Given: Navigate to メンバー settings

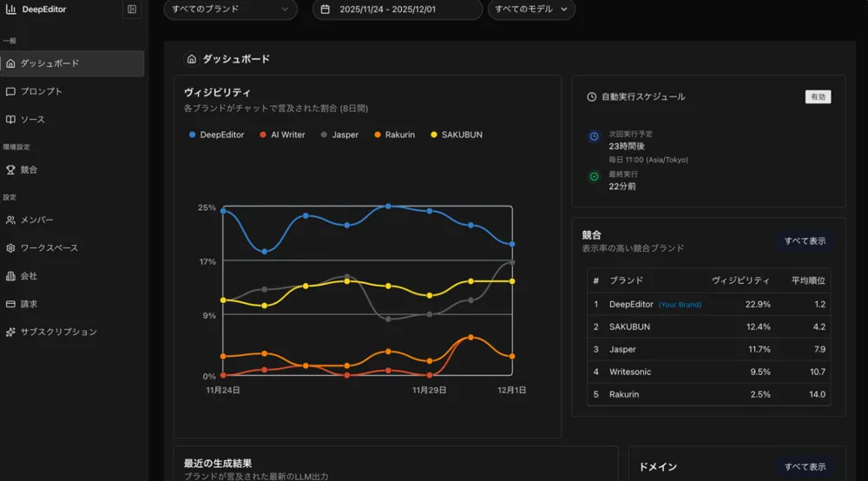Looking at the screenshot, I should point(72,220).
